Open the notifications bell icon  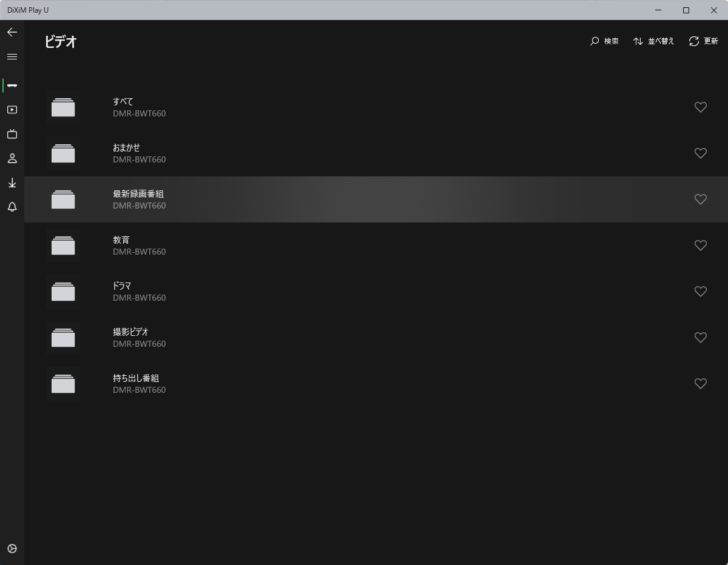point(12,207)
